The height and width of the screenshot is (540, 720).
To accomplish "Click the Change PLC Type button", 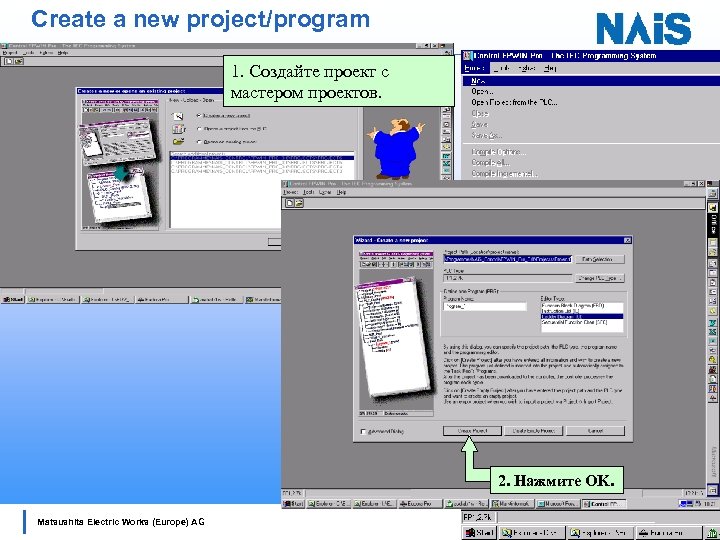I will pos(600,278).
